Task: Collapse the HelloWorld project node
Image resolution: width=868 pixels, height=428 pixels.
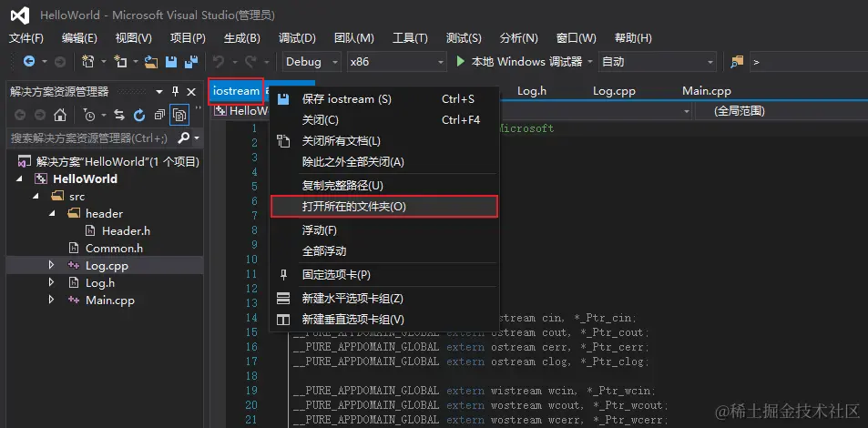Action: tap(20, 178)
